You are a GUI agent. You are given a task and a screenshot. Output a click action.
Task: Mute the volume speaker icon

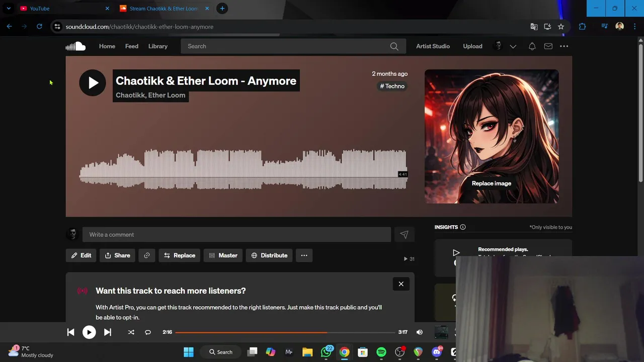click(x=420, y=332)
